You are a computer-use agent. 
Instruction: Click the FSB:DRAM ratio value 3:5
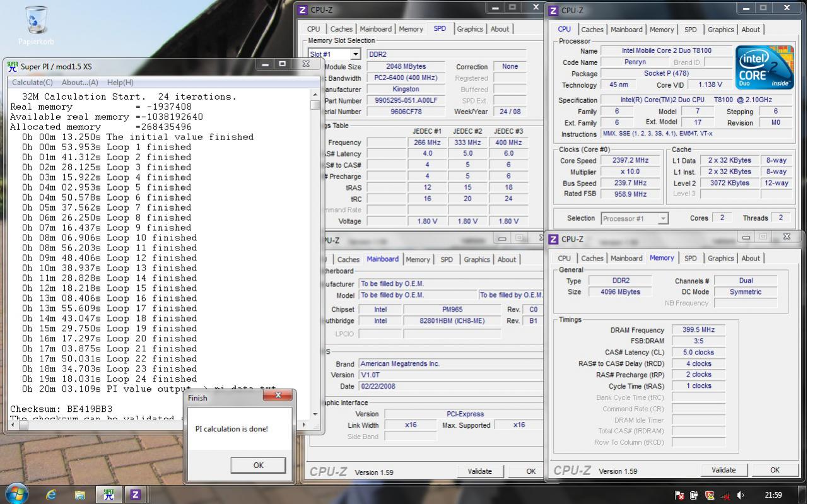698,341
